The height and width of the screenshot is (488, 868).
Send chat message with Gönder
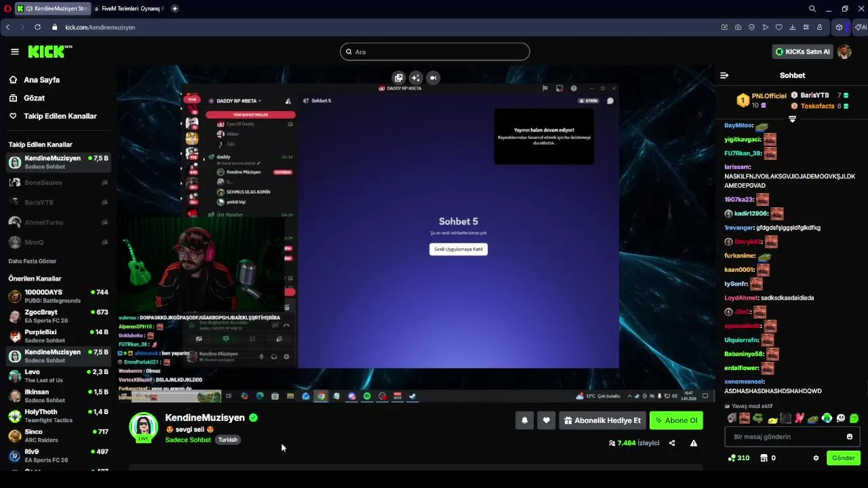point(844,458)
